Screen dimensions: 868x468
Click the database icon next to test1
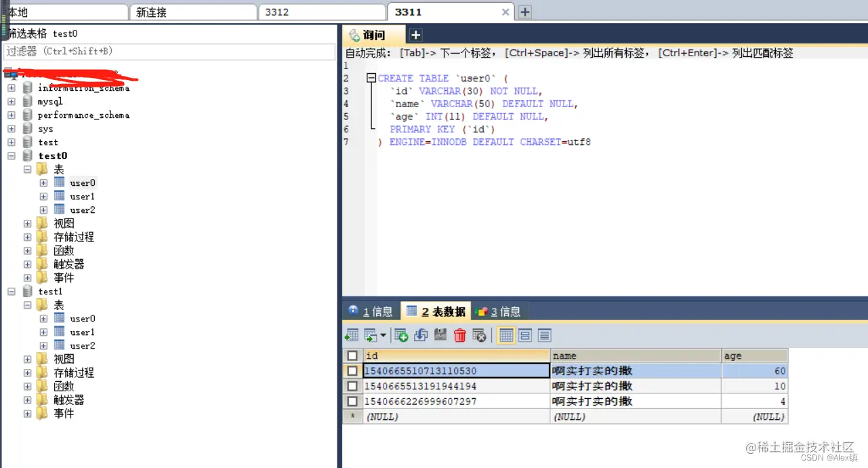pyautogui.click(x=28, y=291)
